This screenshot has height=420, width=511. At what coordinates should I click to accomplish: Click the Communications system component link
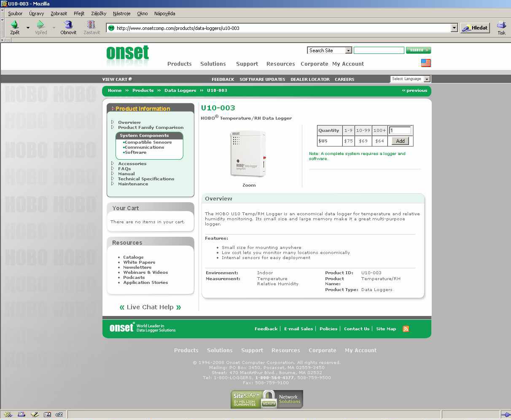coord(144,147)
